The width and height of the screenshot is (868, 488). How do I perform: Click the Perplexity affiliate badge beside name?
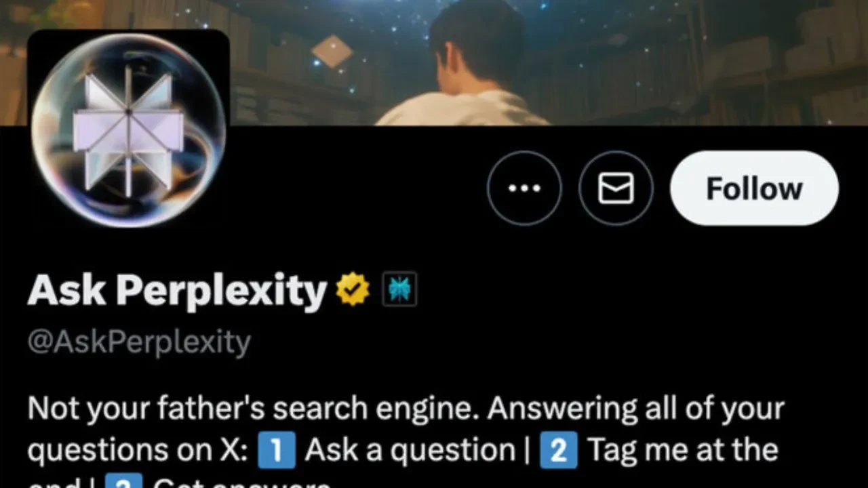399,289
